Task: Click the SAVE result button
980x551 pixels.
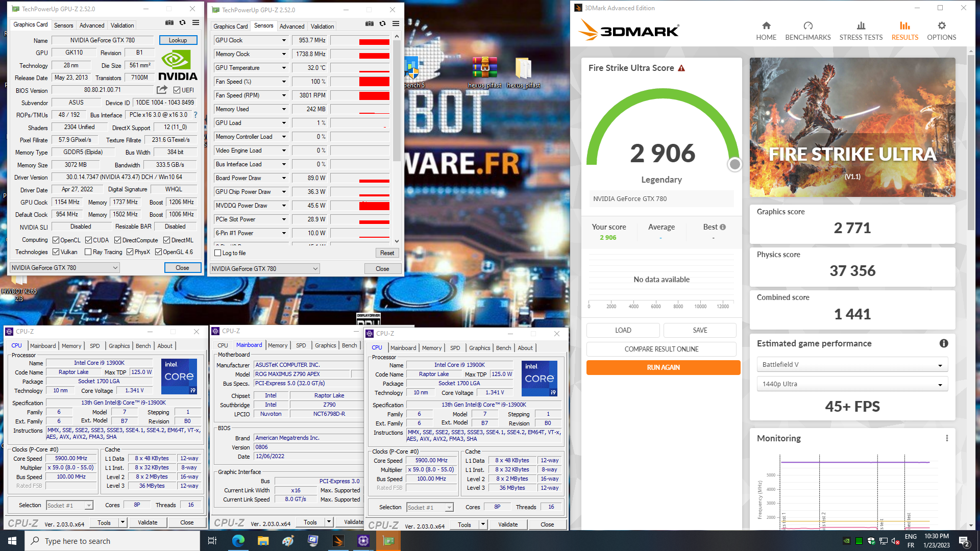Action: click(x=700, y=330)
